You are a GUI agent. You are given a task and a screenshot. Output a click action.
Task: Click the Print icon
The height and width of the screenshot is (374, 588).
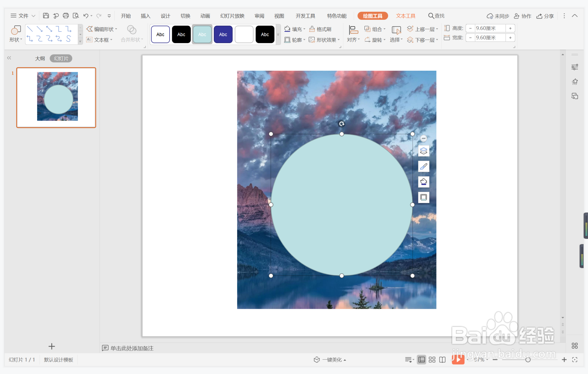pos(66,16)
